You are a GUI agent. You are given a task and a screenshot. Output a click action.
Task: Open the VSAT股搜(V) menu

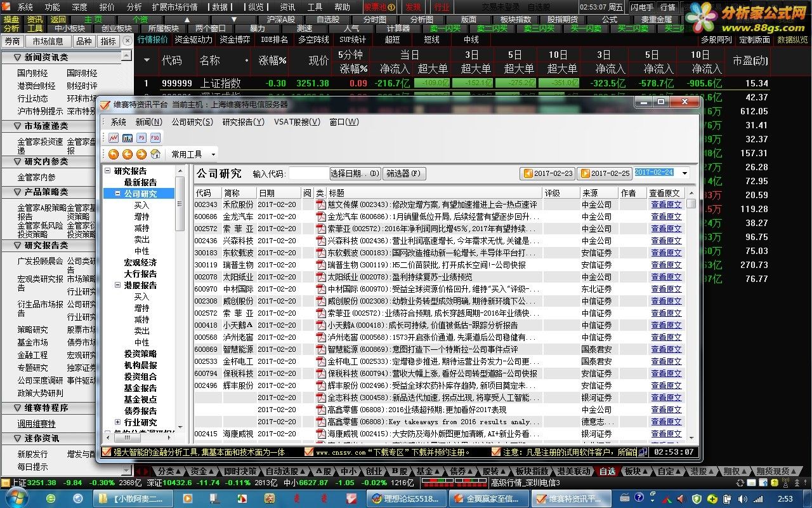(x=297, y=122)
